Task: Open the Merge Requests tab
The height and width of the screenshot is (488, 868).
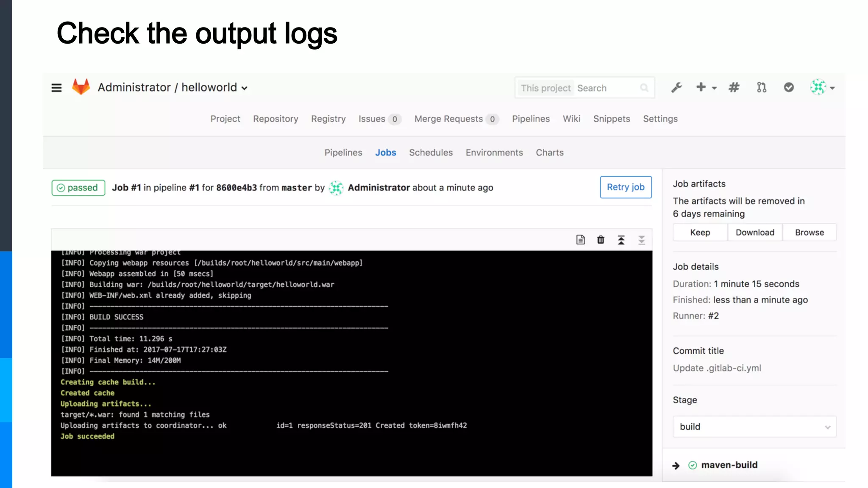Action: (456, 119)
